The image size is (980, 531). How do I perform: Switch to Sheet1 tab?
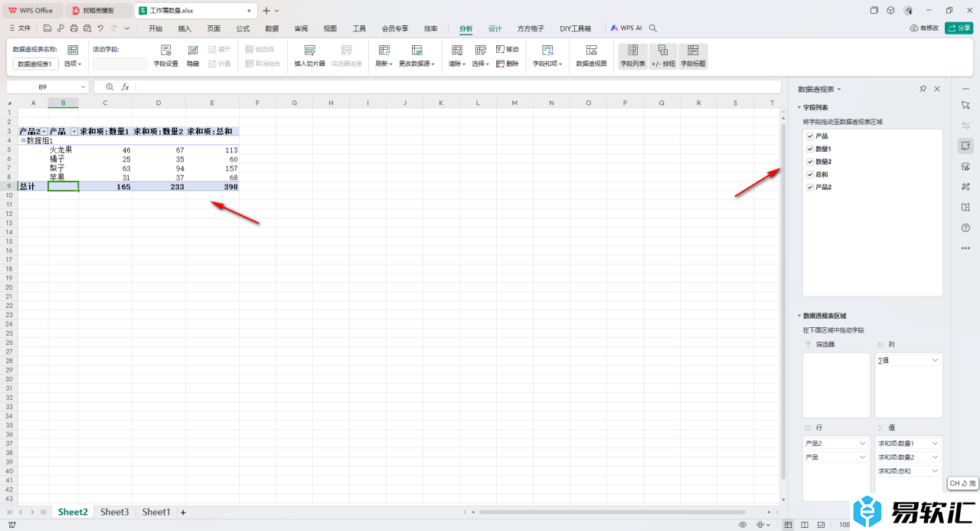point(155,512)
